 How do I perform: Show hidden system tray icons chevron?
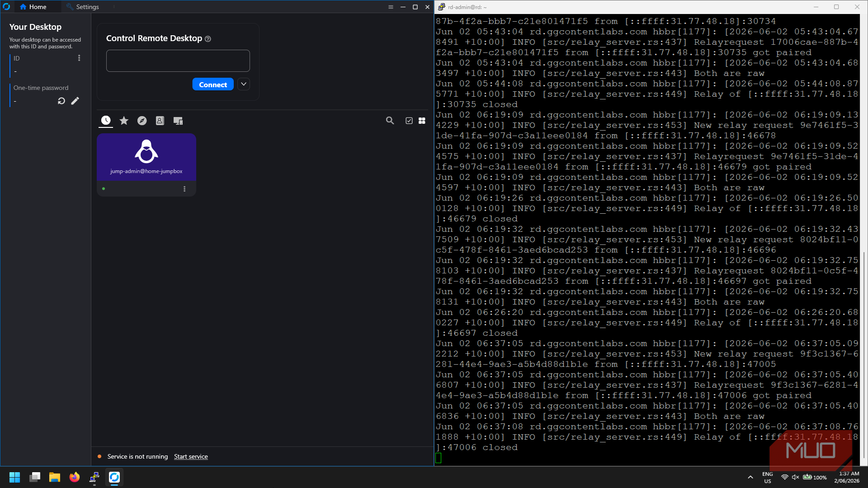(750, 477)
